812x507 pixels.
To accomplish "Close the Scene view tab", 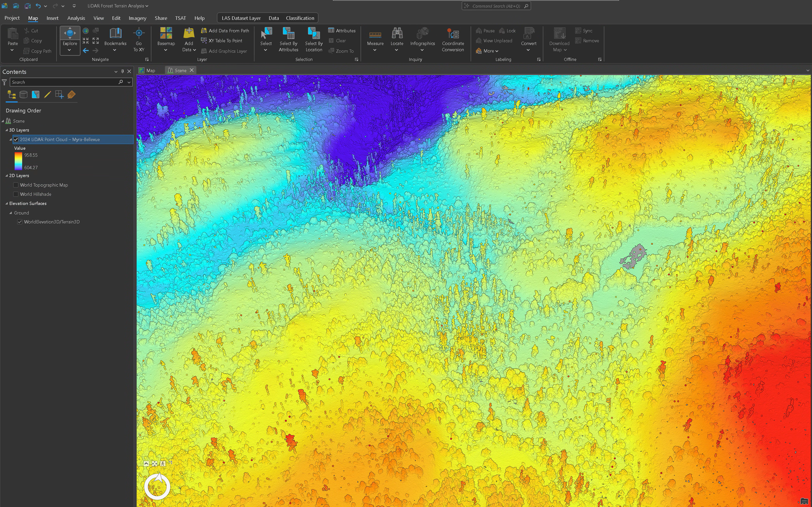I will coord(192,70).
